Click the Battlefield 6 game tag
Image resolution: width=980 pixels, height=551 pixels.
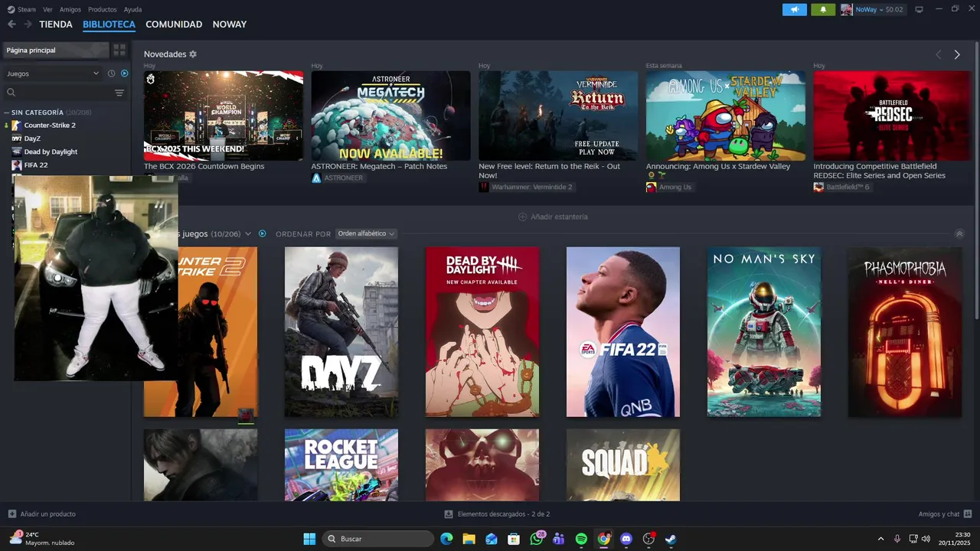click(841, 187)
